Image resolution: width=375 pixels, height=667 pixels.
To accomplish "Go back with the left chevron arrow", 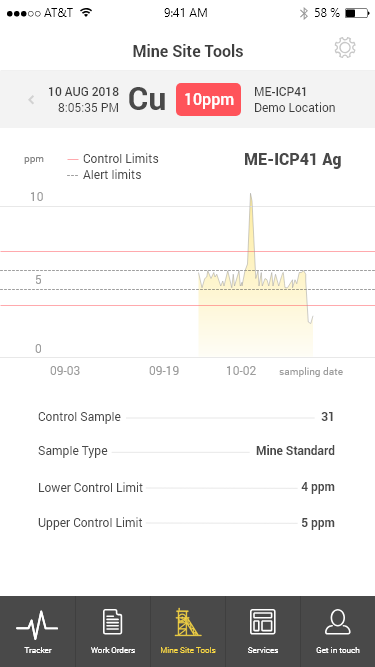I will 31,100.
